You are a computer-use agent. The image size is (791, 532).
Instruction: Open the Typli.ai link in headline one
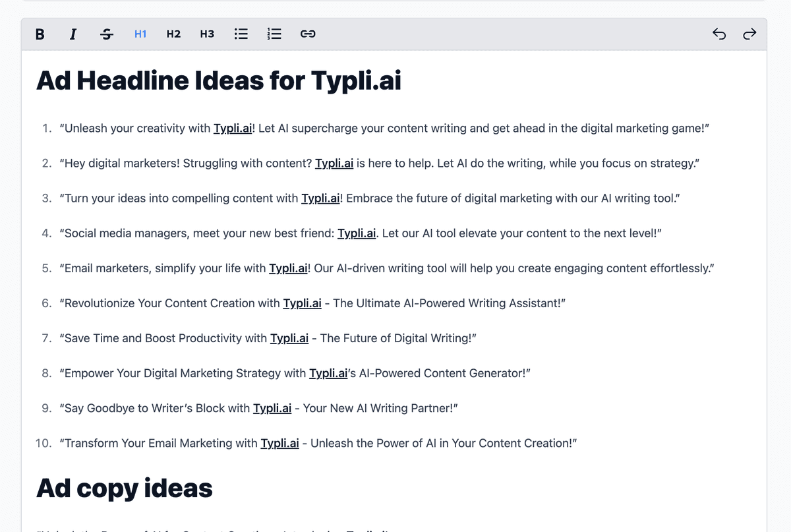point(233,128)
